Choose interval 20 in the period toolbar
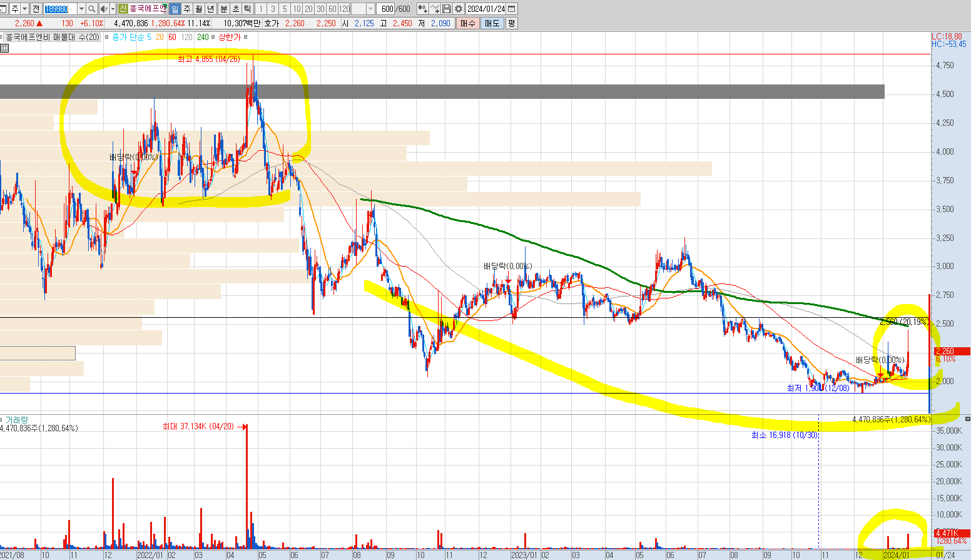Viewport: 971px width, 560px height. coord(308,9)
